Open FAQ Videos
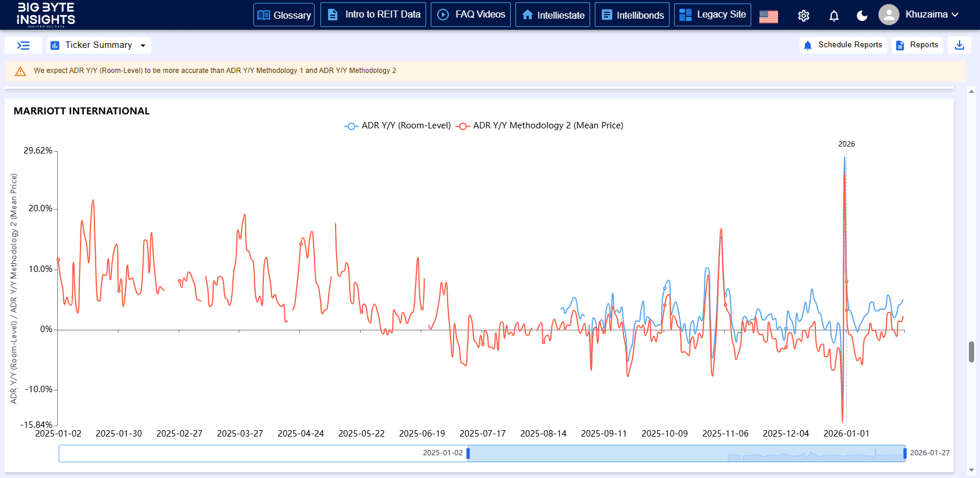The height and width of the screenshot is (478, 980). [x=470, y=15]
